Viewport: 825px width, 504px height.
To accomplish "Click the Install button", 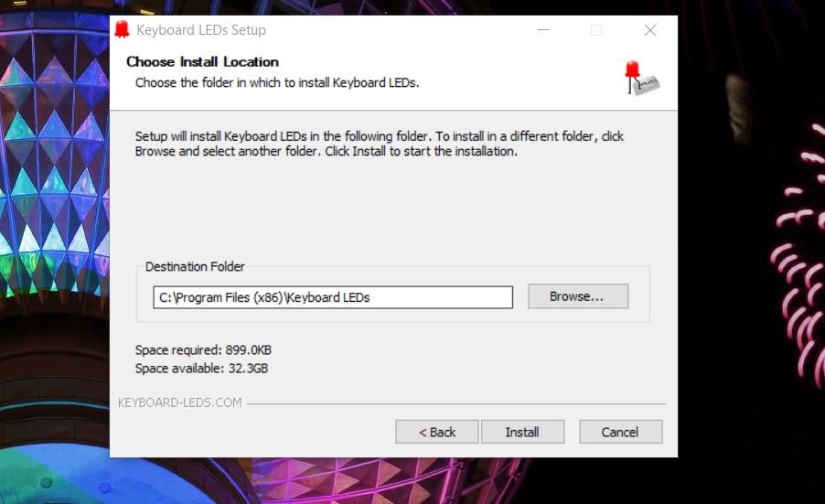I will pos(522,432).
